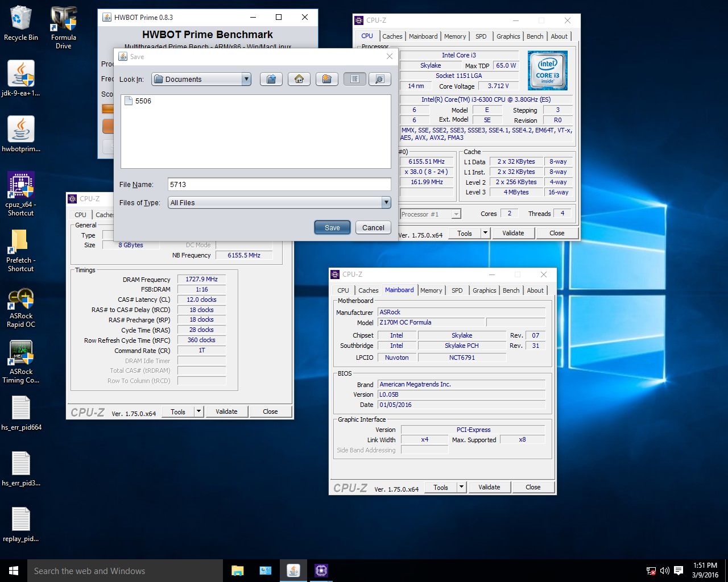The height and width of the screenshot is (582, 728).
Task: Open Recycle Bin desktop icon
Action: [x=20, y=24]
